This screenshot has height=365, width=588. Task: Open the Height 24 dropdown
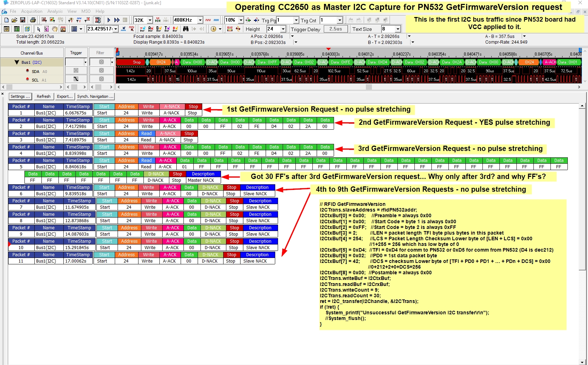pyautogui.click(x=283, y=29)
